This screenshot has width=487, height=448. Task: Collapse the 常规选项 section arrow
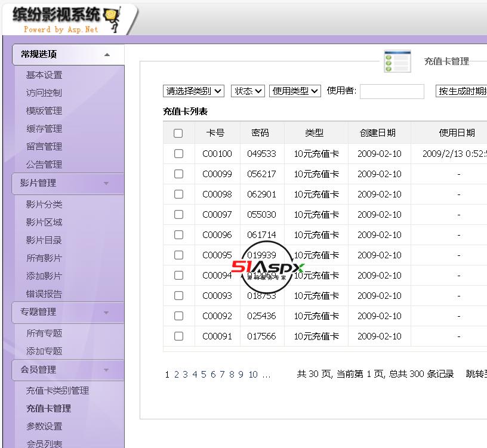point(107,54)
